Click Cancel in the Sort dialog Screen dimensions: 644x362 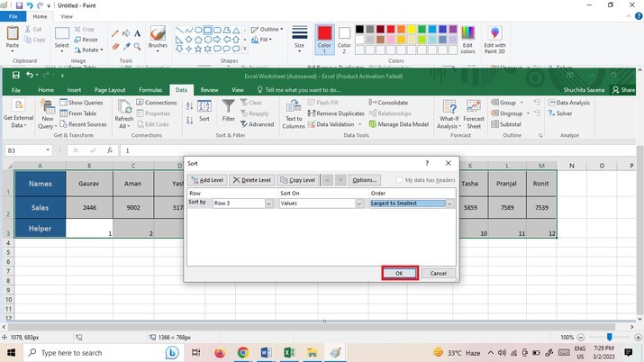coord(439,274)
